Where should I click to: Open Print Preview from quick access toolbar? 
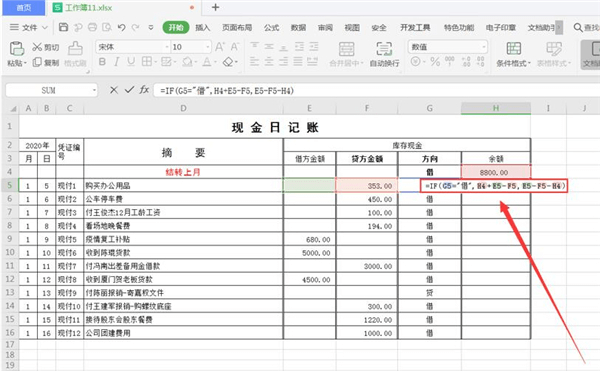tap(107, 27)
